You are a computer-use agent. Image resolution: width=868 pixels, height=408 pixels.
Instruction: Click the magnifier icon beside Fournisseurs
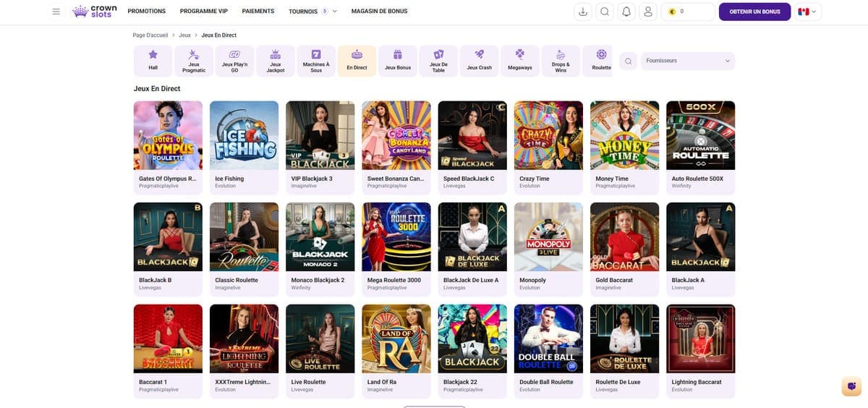628,61
